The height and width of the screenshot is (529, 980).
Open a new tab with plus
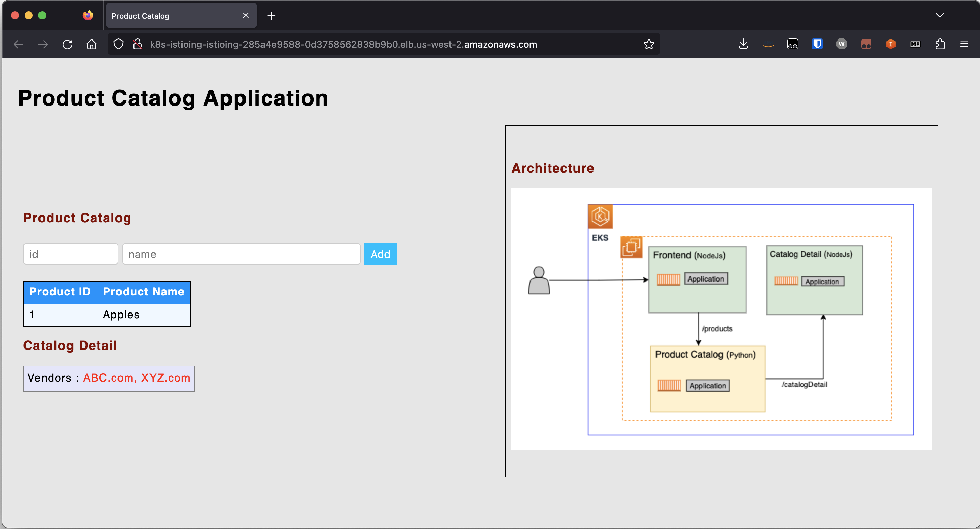coord(271,16)
